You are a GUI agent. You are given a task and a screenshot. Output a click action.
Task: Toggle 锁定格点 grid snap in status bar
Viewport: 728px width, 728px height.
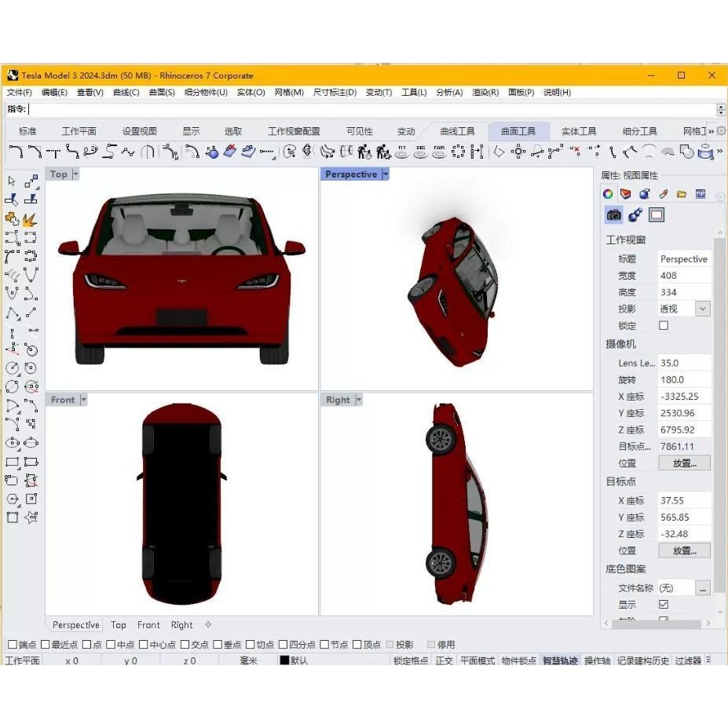411,660
